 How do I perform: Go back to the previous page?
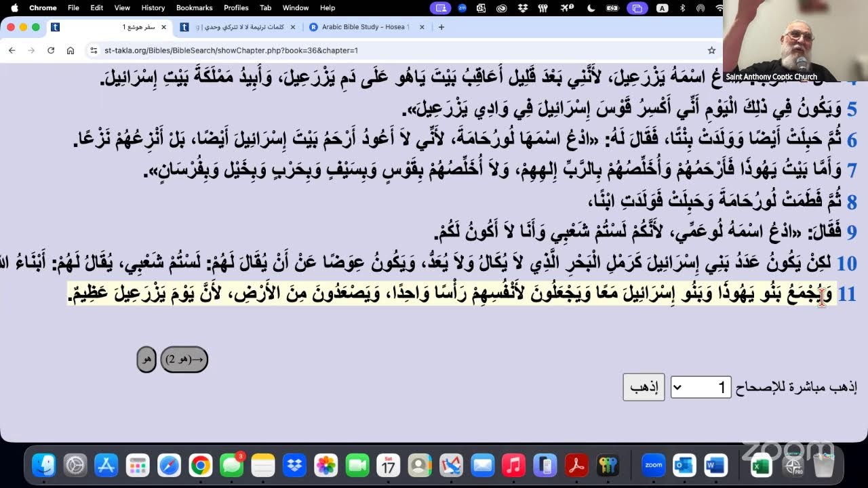tap(12, 50)
